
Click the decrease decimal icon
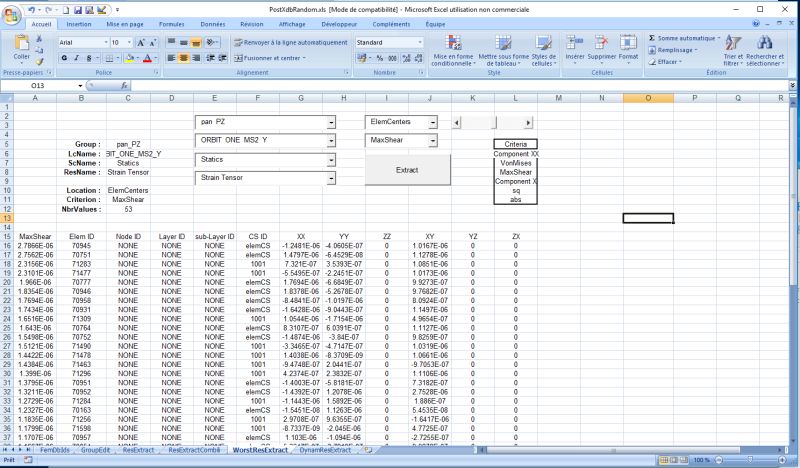click(x=418, y=58)
